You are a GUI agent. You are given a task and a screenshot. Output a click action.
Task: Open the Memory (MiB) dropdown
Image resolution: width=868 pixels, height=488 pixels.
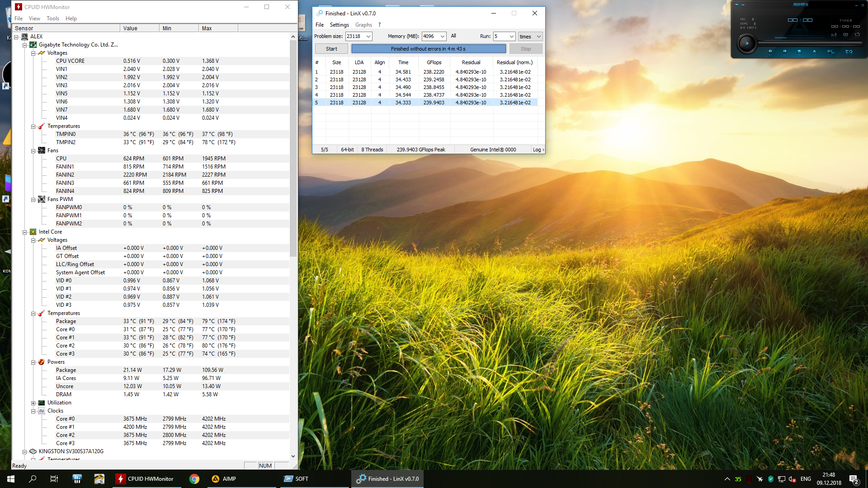click(x=442, y=37)
